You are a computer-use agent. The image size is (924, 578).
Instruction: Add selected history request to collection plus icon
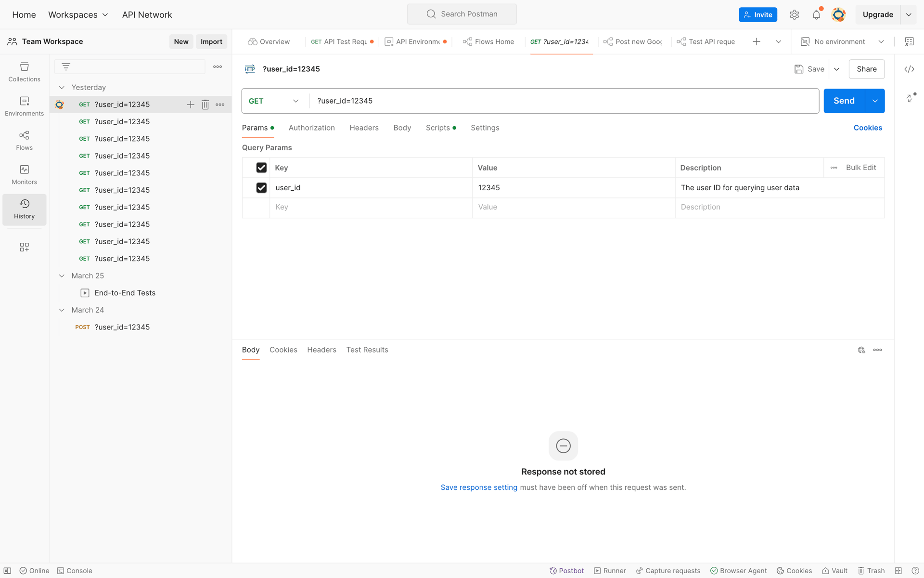click(191, 105)
